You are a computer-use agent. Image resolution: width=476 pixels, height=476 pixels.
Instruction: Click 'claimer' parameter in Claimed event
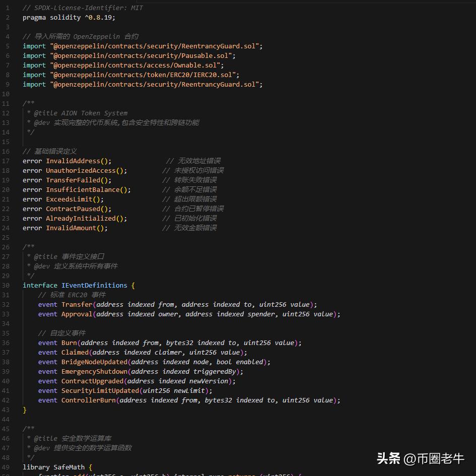(x=168, y=353)
